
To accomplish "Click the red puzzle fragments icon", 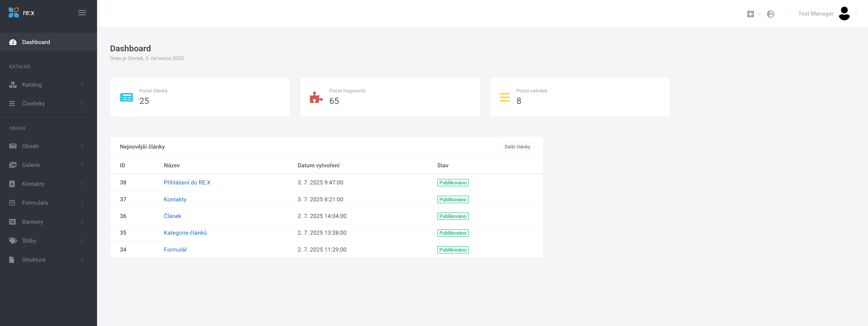I will click(x=316, y=97).
